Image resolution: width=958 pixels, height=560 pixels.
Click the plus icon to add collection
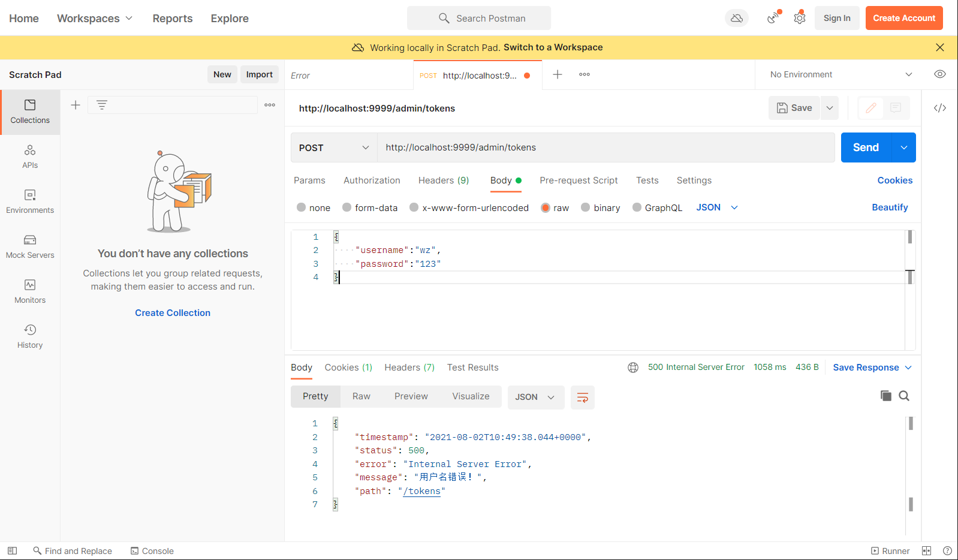coord(76,105)
